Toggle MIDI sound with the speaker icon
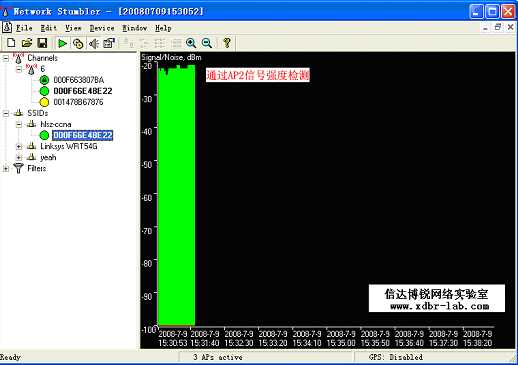Screen dimensions: 518x365 click(x=94, y=43)
